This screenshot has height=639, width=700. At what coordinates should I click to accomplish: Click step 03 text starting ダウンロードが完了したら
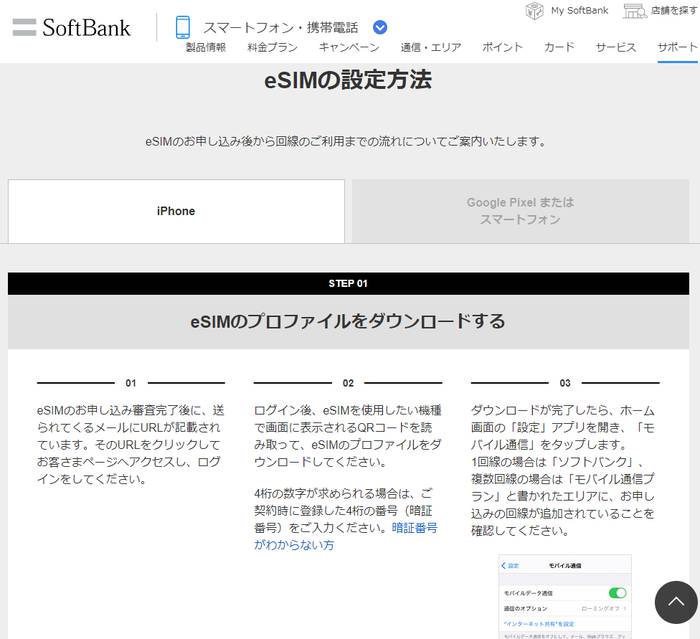[563, 470]
